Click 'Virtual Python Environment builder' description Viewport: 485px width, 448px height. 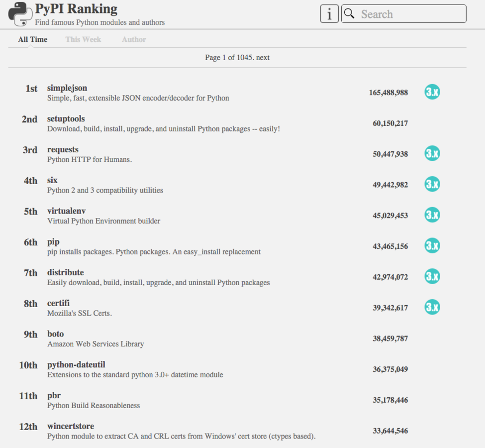pyautogui.click(x=103, y=221)
